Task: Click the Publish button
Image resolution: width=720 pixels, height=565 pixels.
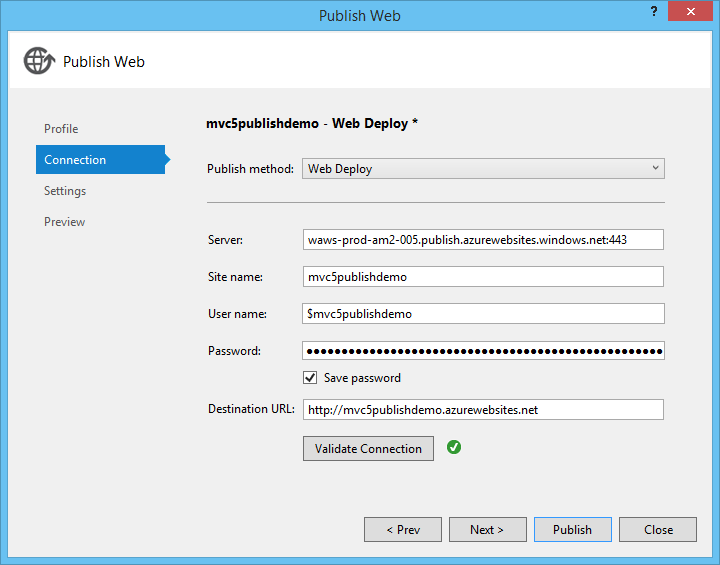Action: click(573, 530)
